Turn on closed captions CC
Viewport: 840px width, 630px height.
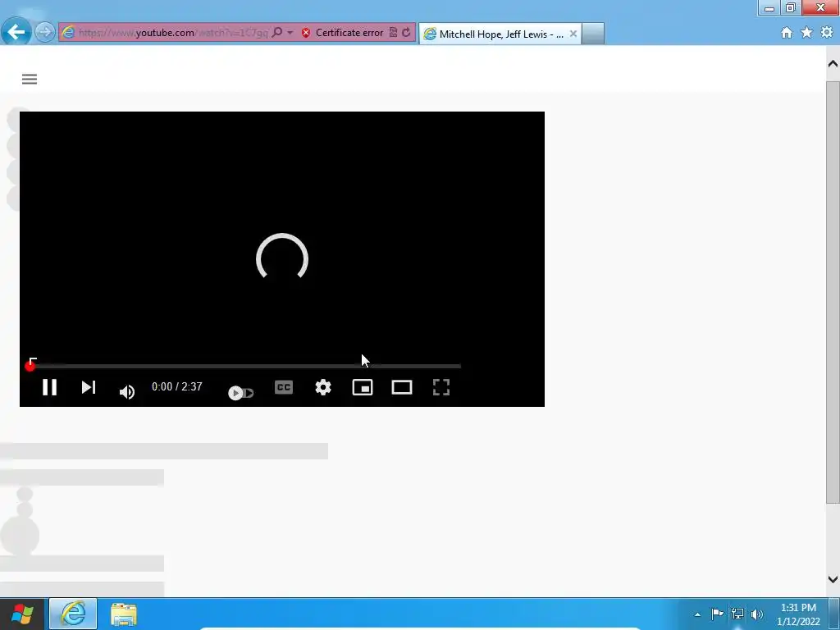point(283,387)
